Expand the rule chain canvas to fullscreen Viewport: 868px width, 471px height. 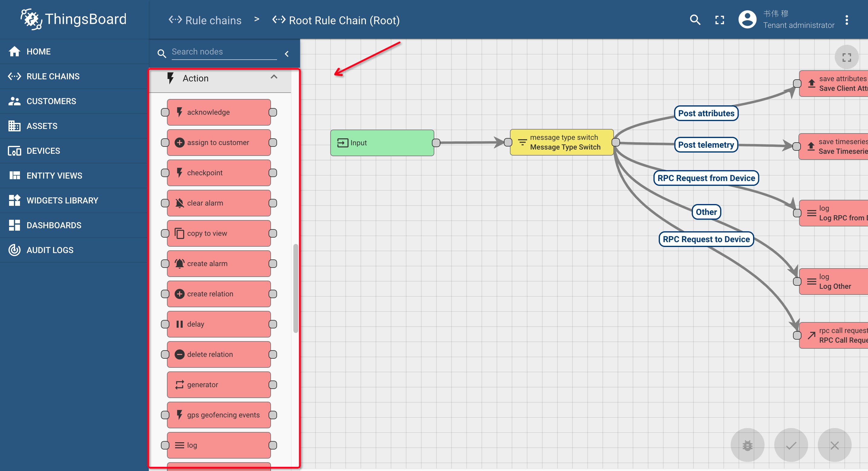coord(847,57)
